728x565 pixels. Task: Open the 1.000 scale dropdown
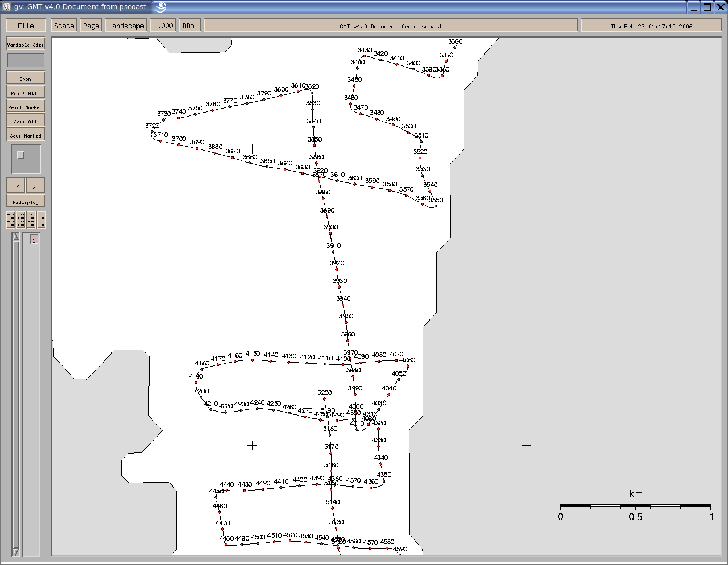pos(163,26)
